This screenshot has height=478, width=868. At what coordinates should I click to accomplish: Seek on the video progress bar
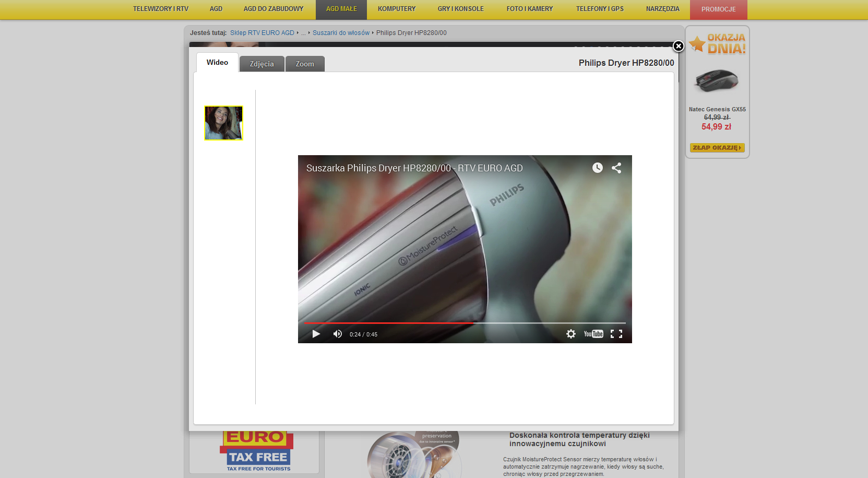465,323
